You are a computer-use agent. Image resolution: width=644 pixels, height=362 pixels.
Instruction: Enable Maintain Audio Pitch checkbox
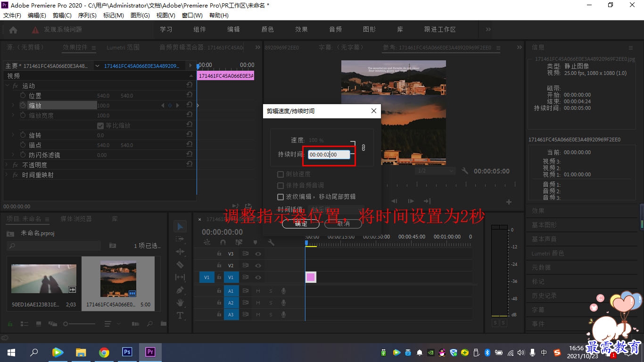(281, 186)
